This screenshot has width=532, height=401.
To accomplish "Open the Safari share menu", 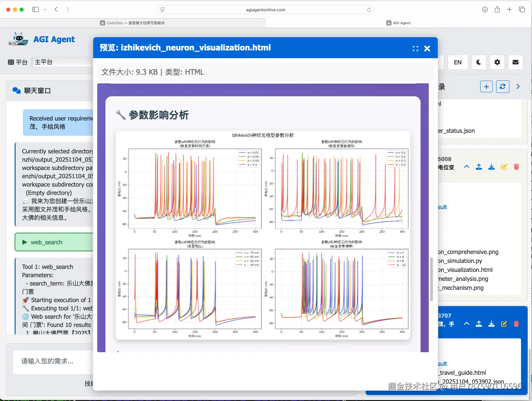I will coord(497,10).
